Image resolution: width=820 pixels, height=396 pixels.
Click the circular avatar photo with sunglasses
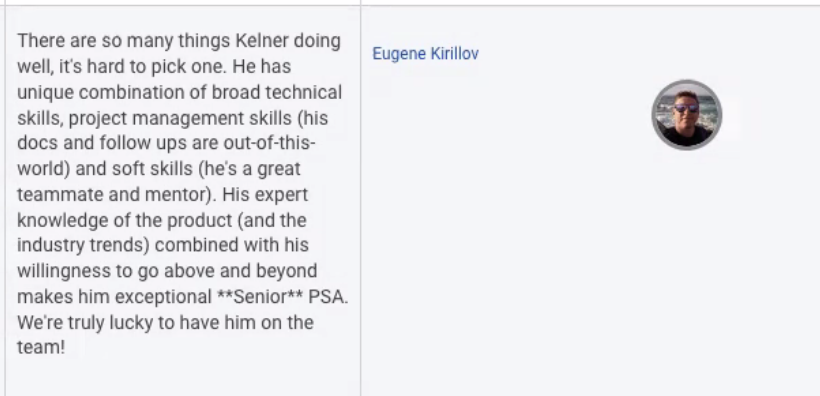687,115
